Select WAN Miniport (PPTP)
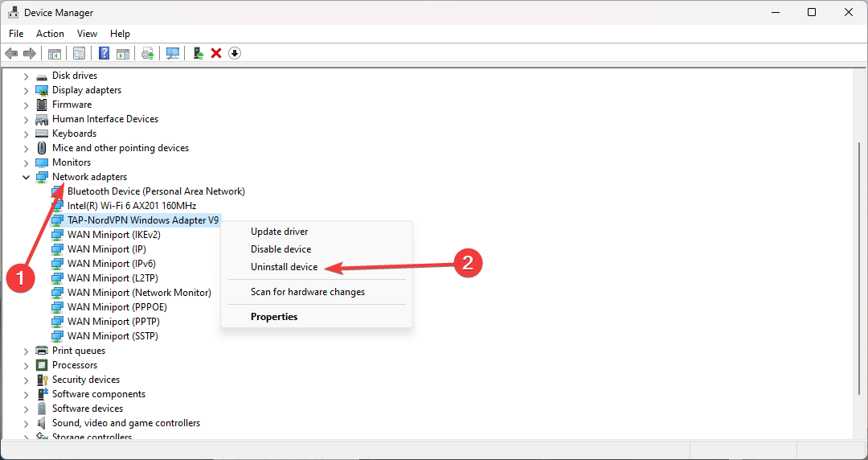 113,321
